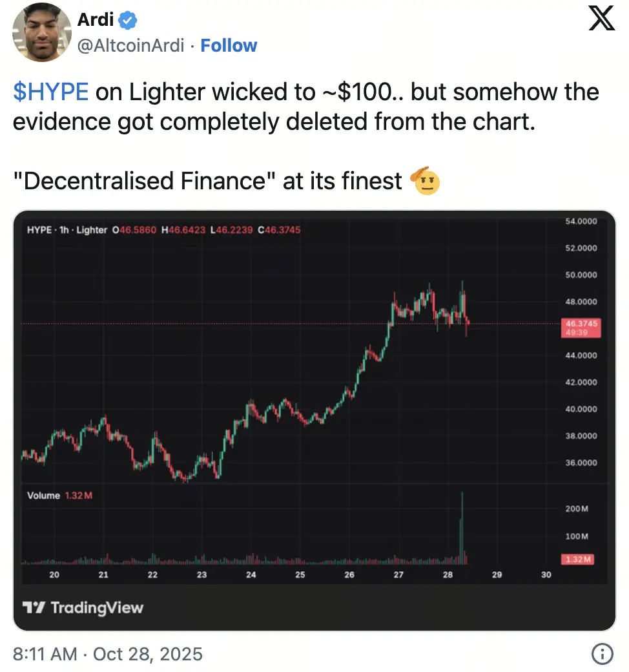Open Ardi's profile avatar photo

pyautogui.click(x=41, y=32)
